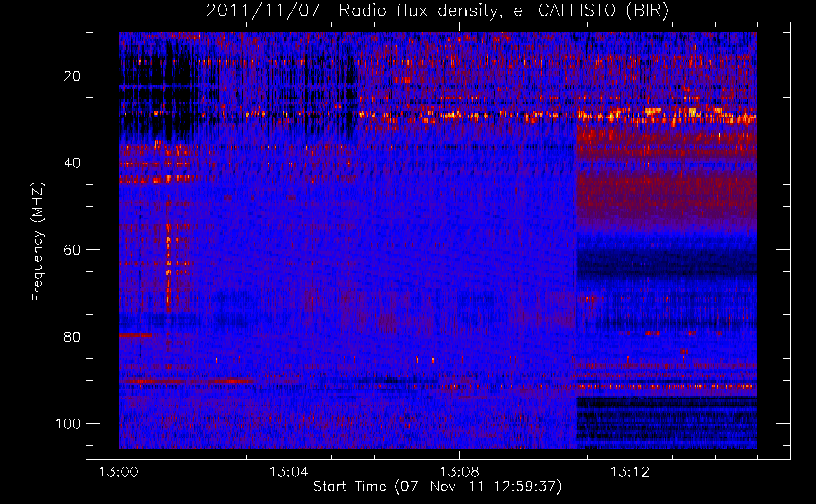Image resolution: width=816 pixels, height=504 pixels.
Task: Click the 13:12 time tick label
Action: pos(630,472)
